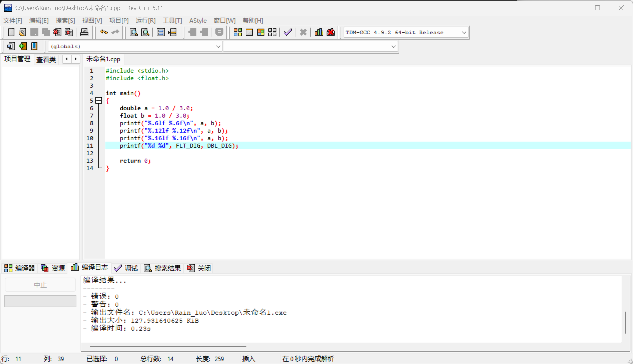
Task: Open the 搜索结果 bottom tab
Action: pos(162,268)
